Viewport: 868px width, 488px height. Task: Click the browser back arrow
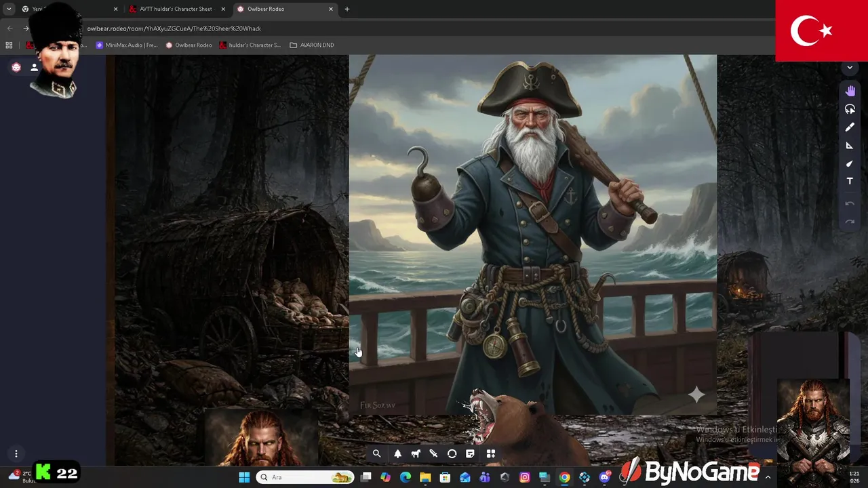(9, 28)
